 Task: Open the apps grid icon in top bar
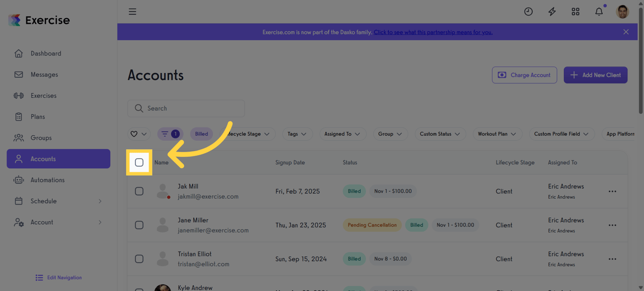(575, 11)
